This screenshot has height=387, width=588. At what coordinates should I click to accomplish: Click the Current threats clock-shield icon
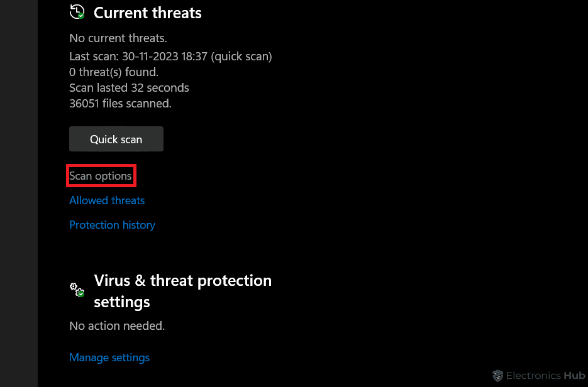[77, 11]
